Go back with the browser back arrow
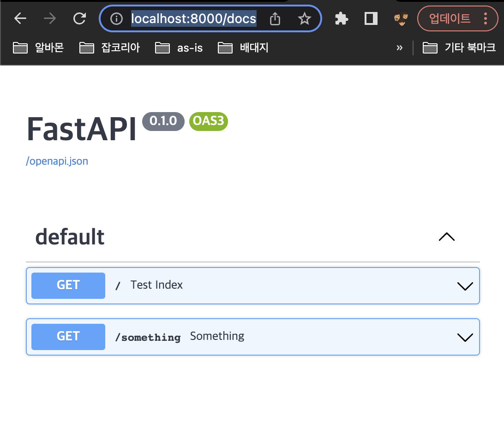 pos(20,18)
